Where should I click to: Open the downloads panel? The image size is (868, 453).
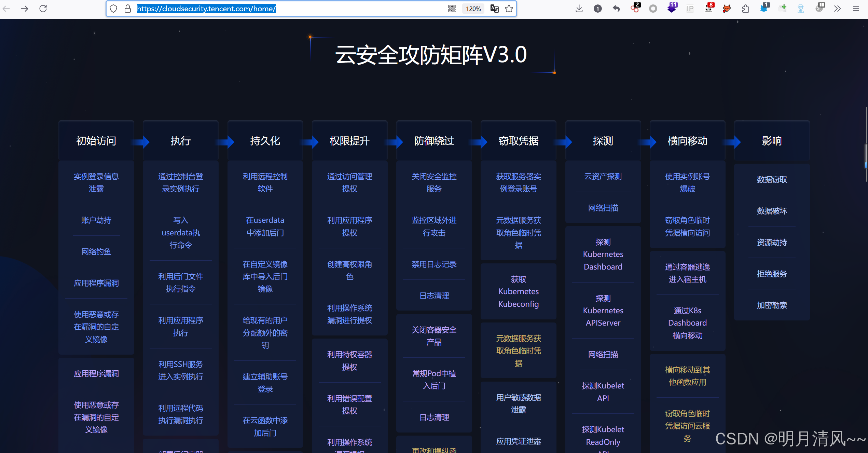[x=579, y=9]
